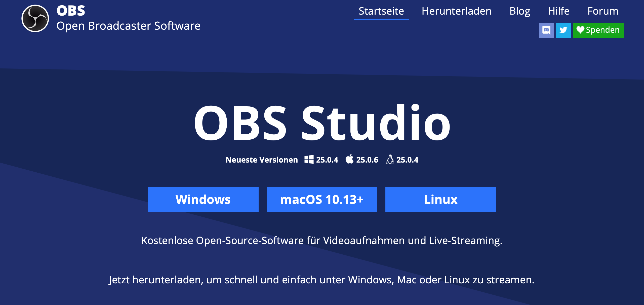Download OBS for Linux

(x=440, y=199)
